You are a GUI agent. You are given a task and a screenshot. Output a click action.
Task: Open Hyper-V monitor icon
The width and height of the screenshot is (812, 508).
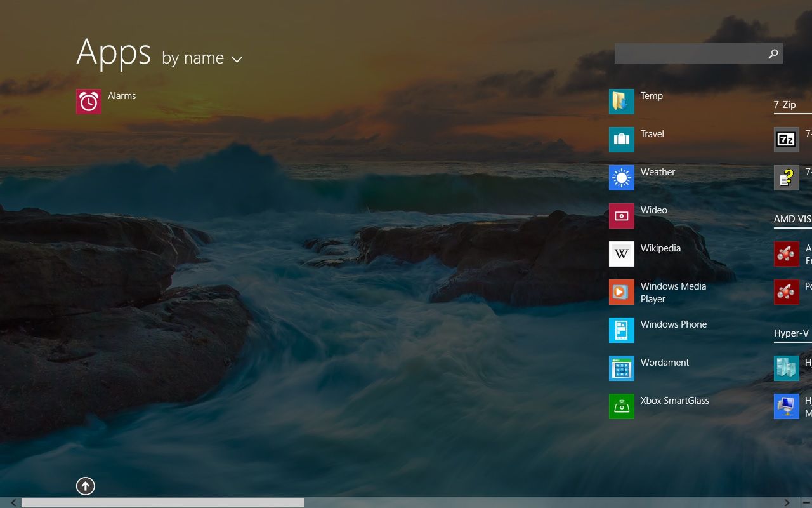(x=787, y=406)
